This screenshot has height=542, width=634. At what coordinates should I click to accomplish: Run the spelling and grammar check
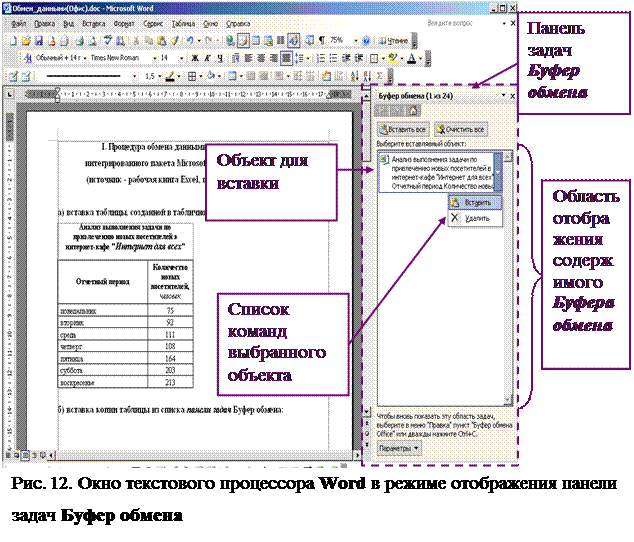pos(107,40)
